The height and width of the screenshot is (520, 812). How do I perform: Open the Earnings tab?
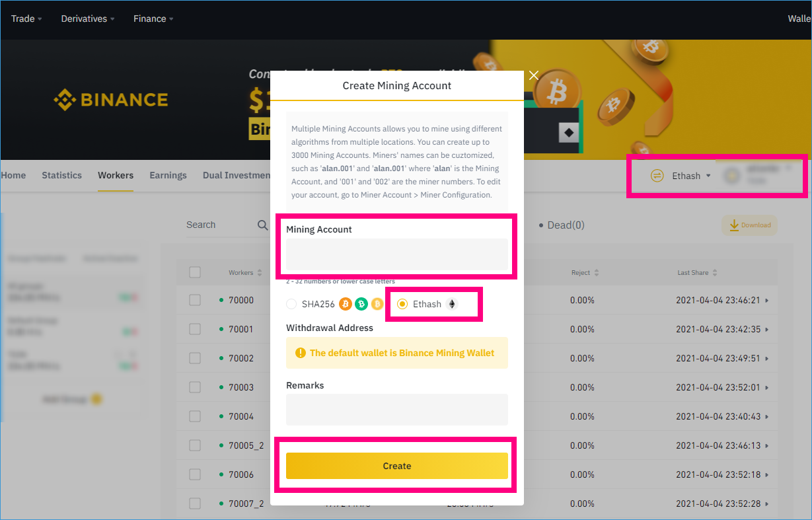(168, 175)
